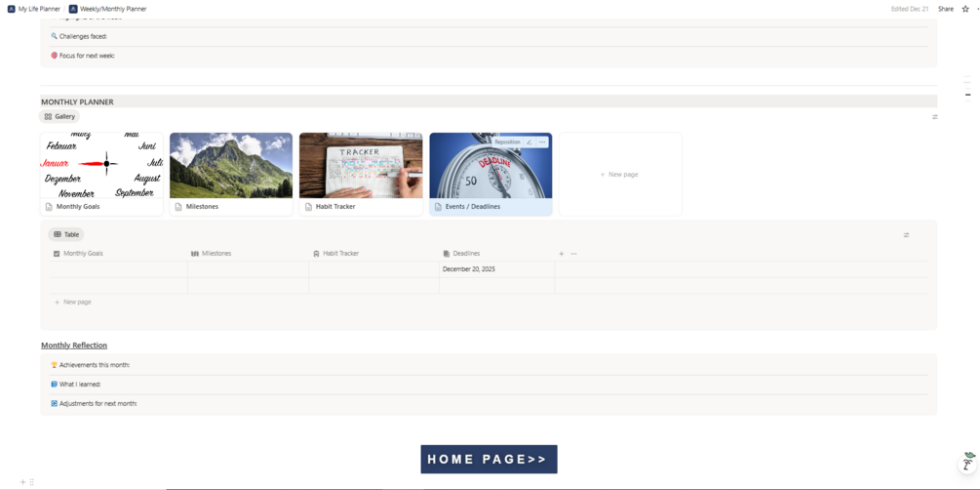This screenshot has width=980, height=490.
Task: Open more options on Events / Deadlines card
Action: (542, 143)
